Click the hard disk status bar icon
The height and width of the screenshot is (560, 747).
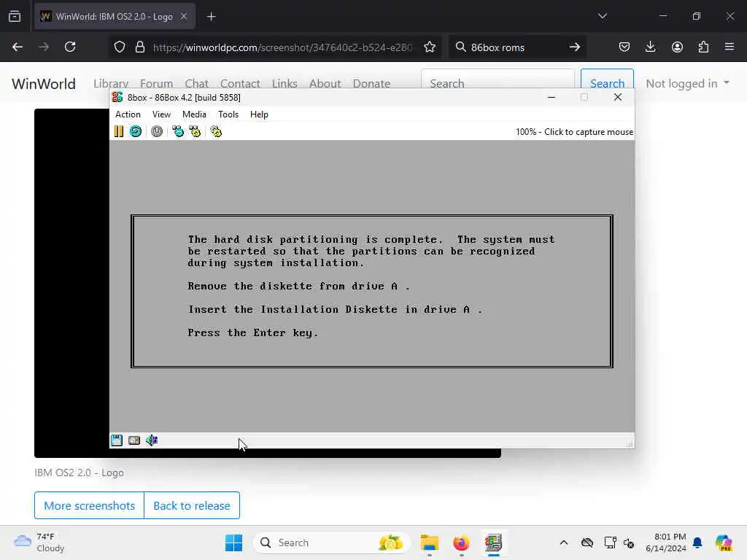point(134,440)
